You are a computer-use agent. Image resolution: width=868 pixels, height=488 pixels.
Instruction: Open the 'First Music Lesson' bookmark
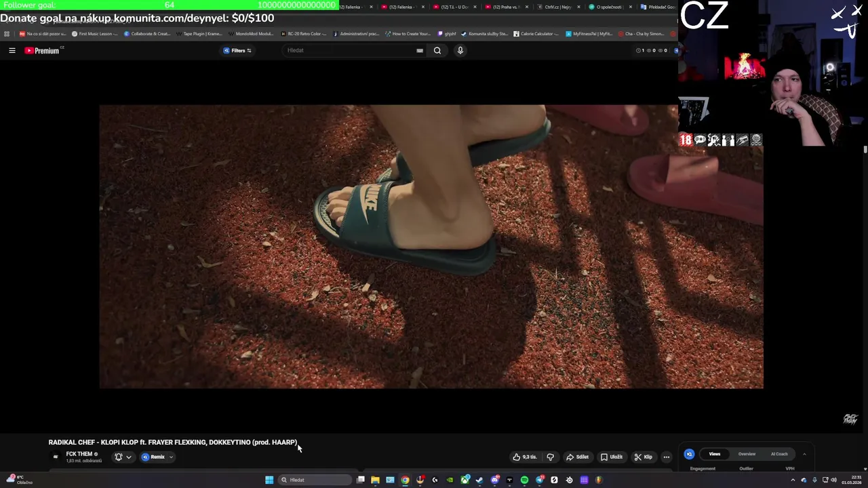point(94,33)
